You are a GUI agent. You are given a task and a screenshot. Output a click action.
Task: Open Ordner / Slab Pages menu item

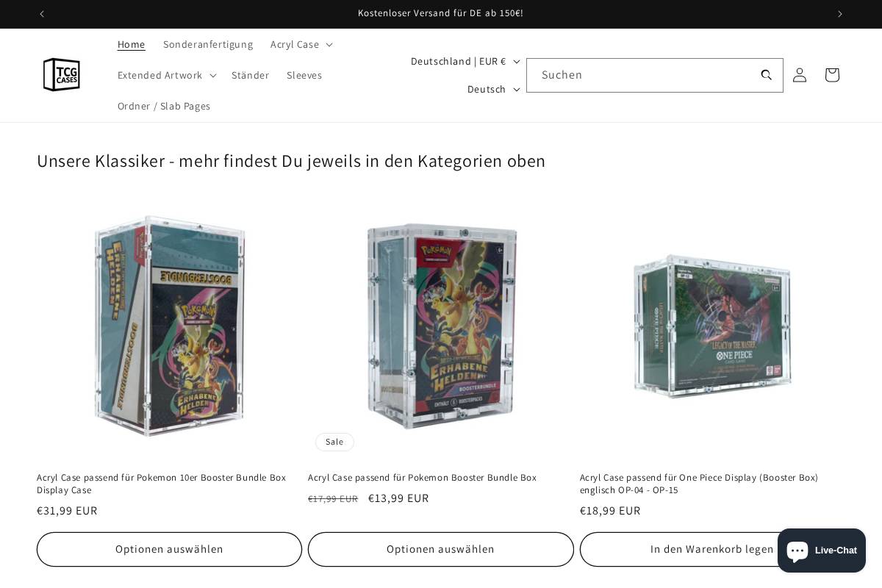[164, 106]
